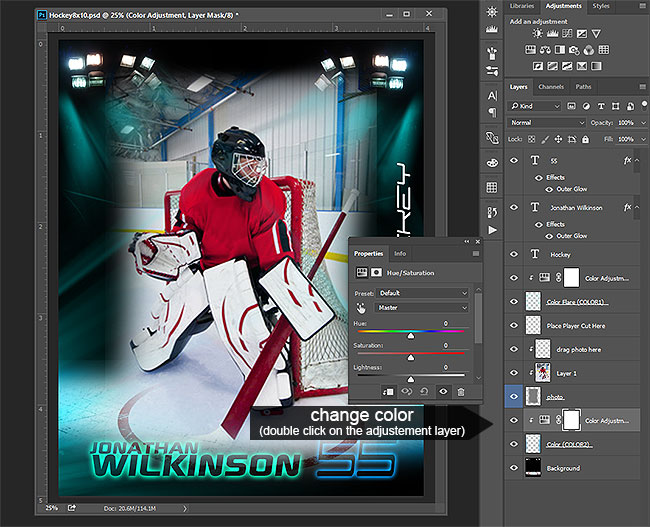
Task: Switch to the Channels tab
Action: tap(551, 87)
